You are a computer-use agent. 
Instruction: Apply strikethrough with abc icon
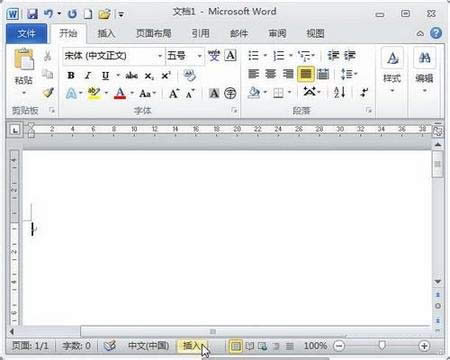pos(132,76)
